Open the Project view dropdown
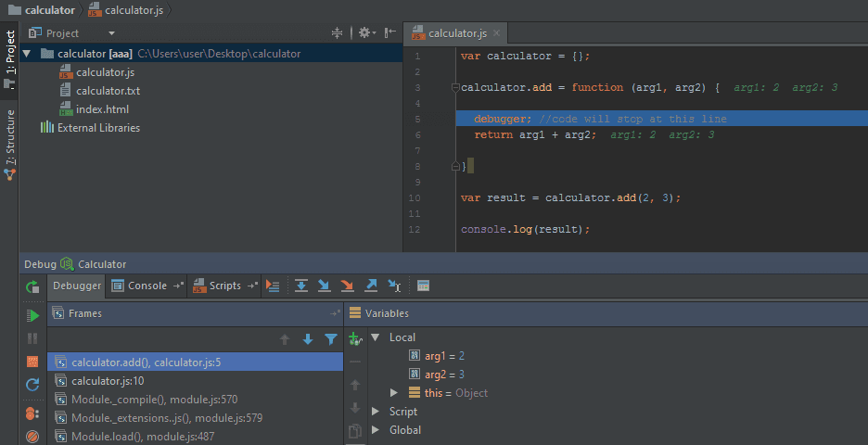The width and height of the screenshot is (868, 445). 111,33
